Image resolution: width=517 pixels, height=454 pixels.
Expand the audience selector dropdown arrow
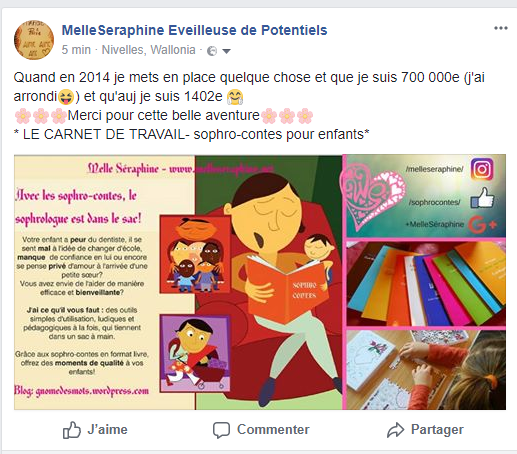[226, 51]
